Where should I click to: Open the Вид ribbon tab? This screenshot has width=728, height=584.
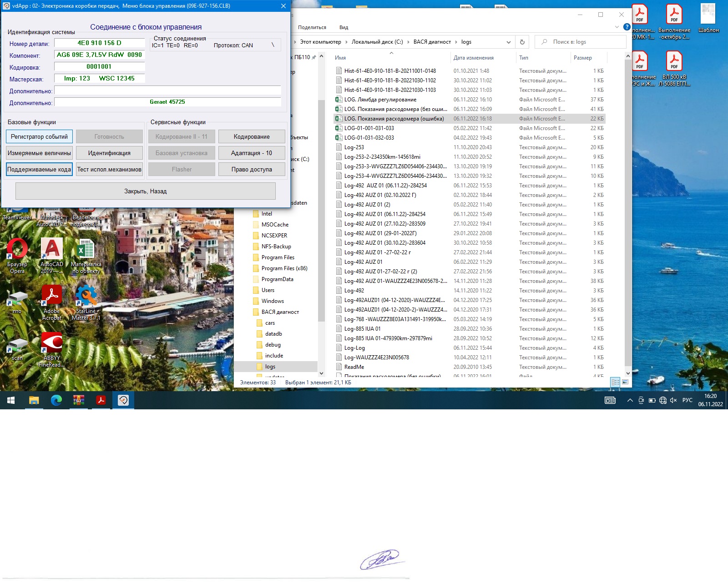344,27
